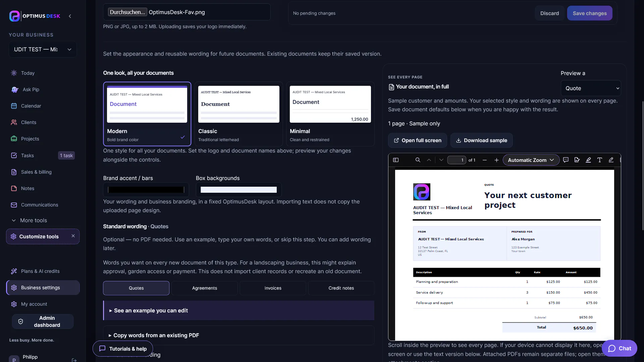Switch to the Invoices tab
Image resolution: width=644 pixels, height=362 pixels.
coord(273,288)
